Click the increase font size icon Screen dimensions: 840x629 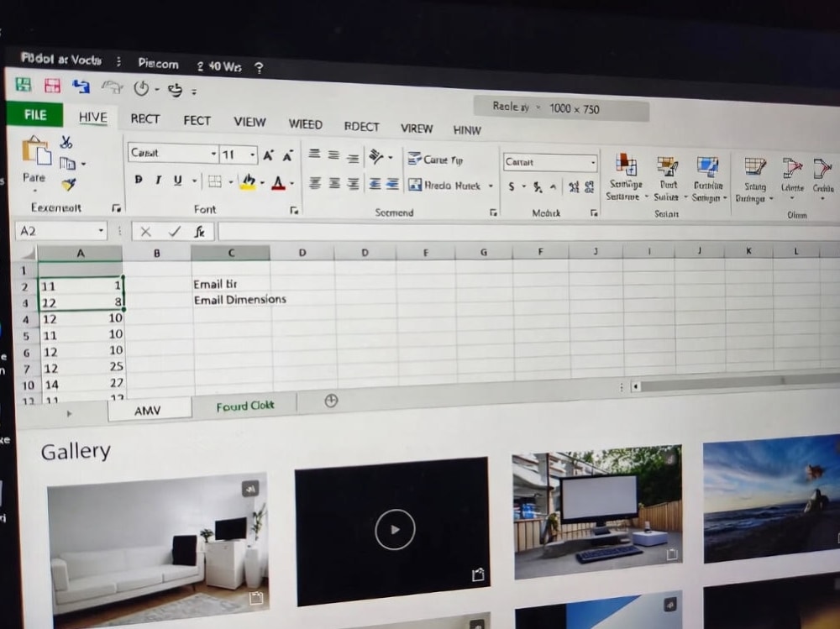pyautogui.click(x=268, y=156)
